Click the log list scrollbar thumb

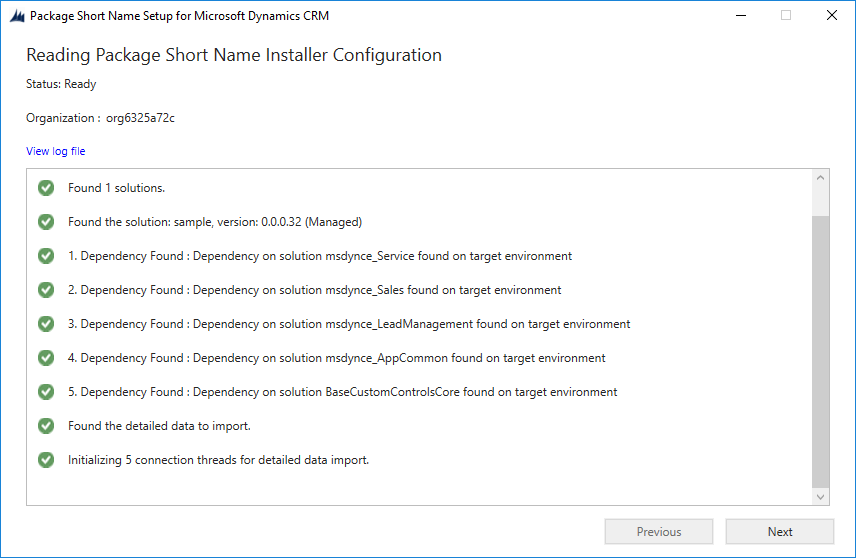(820, 352)
